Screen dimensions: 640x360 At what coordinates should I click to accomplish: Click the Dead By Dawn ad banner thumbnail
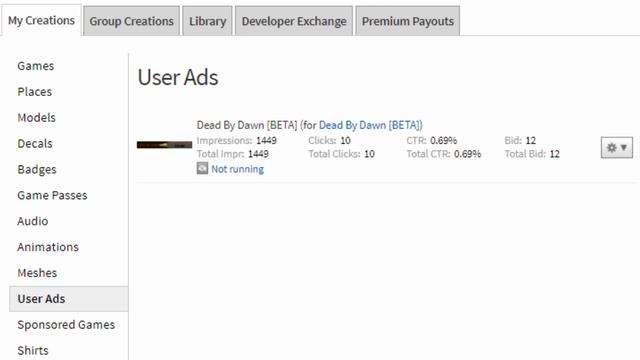(x=164, y=144)
